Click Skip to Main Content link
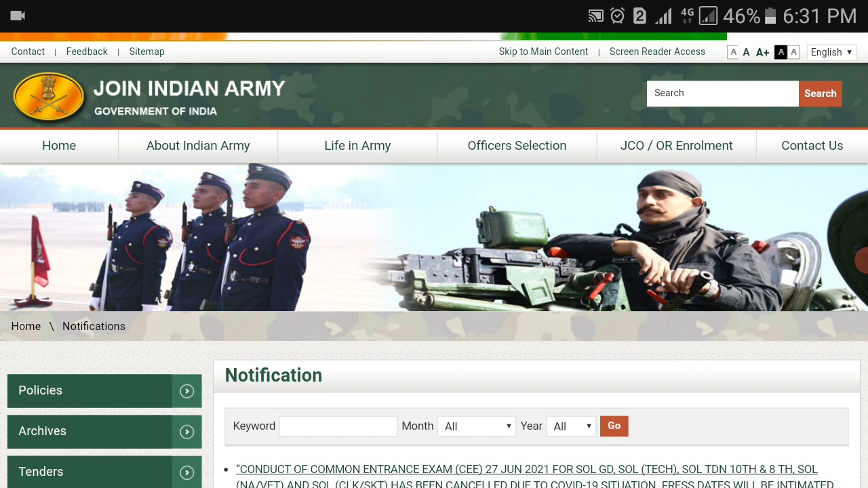This screenshot has width=868, height=488. pyautogui.click(x=543, y=52)
